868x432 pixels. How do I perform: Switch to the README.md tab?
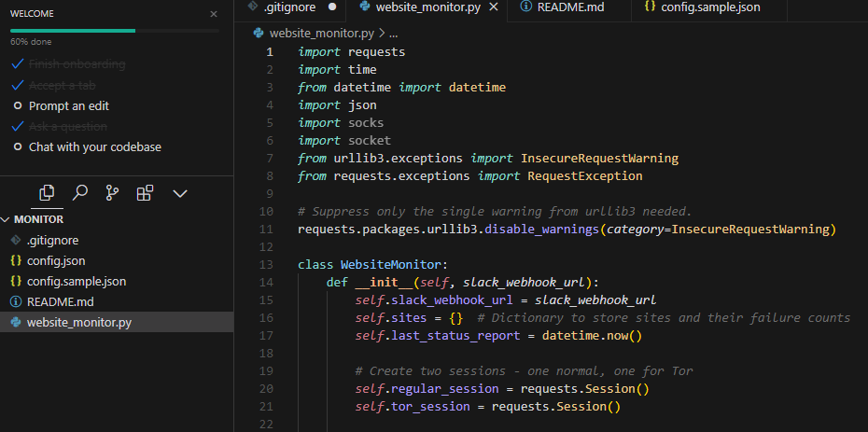click(x=569, y=7)
